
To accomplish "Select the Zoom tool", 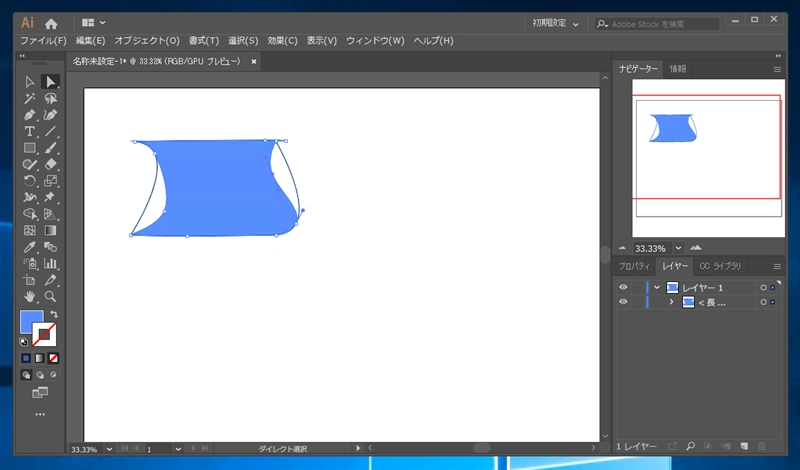I will click(x=50, y=296).
